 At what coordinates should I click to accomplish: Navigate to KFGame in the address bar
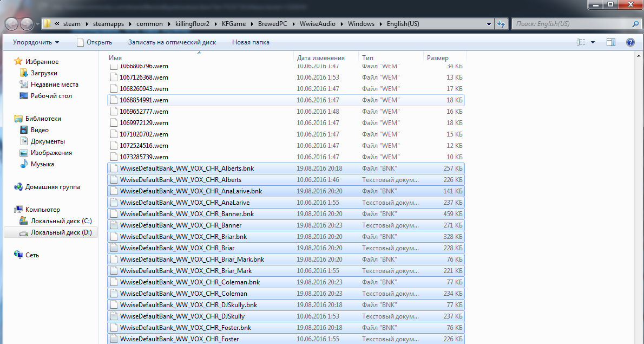click(x=234, y=24)
